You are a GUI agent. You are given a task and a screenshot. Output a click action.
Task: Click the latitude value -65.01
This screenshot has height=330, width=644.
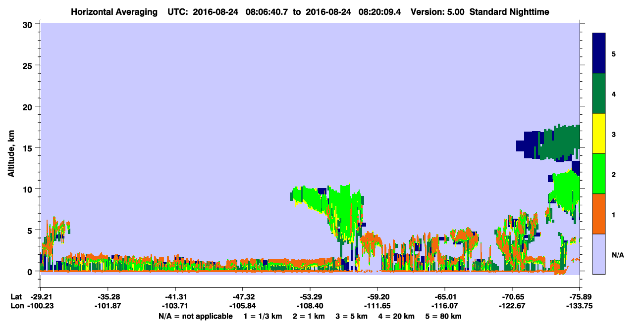coord(445,297)
